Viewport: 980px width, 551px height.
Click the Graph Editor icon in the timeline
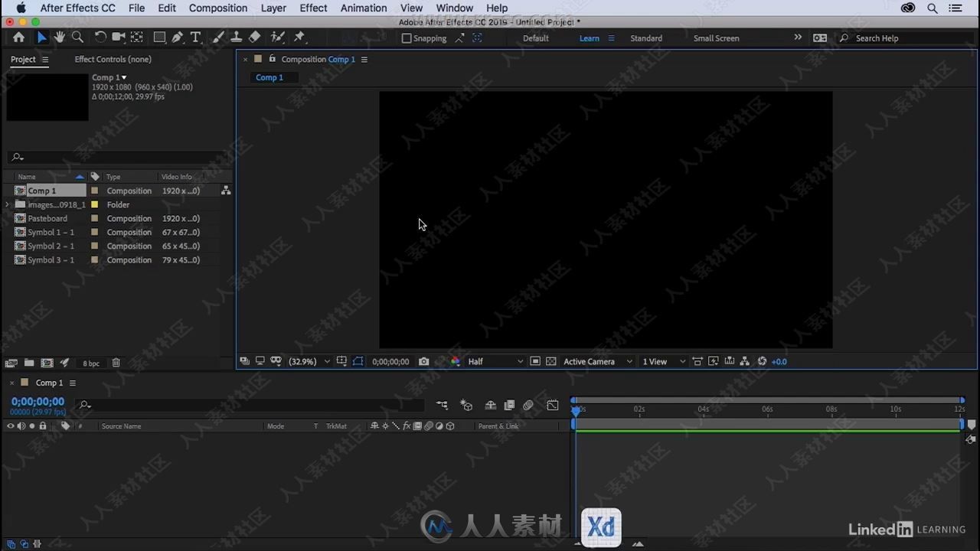point(553,405)
